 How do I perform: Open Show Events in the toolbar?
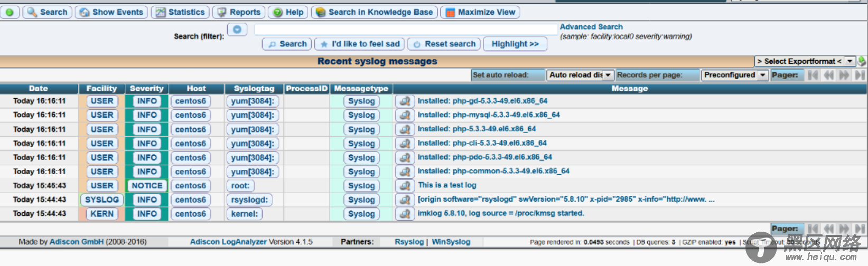click(111, 12)
